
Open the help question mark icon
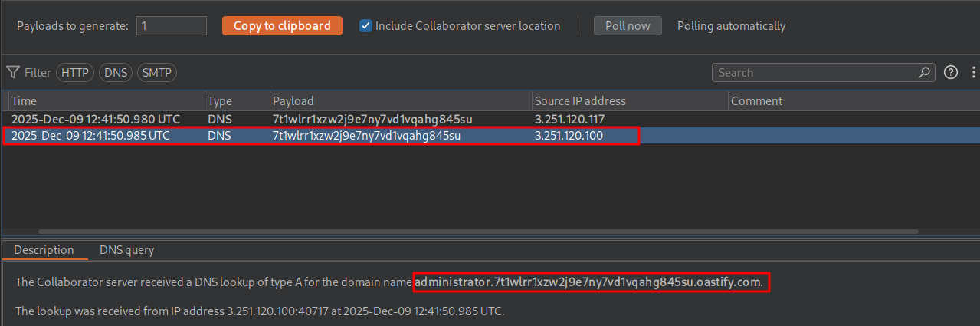pos(951,73)
